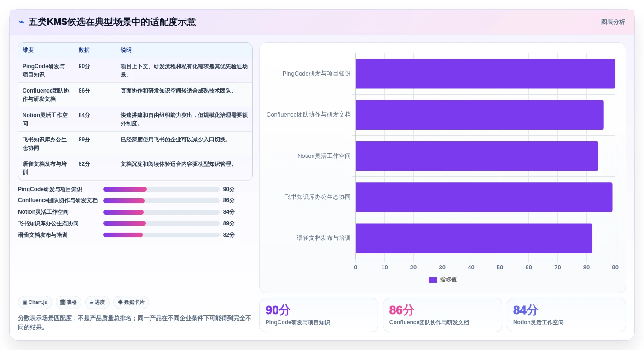Click the 语雀文档发布与培训 progress bar
644x350 pixels.
161,235
